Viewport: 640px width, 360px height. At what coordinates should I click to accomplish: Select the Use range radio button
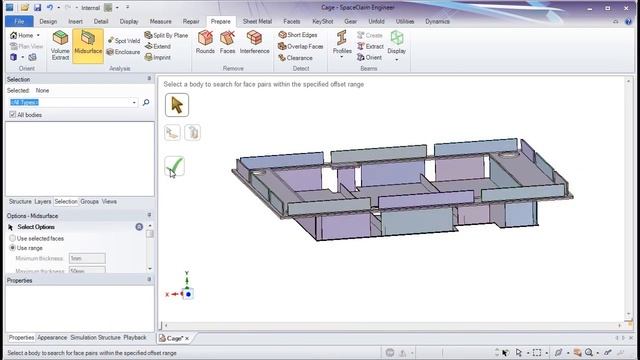[x=12, y=248]
